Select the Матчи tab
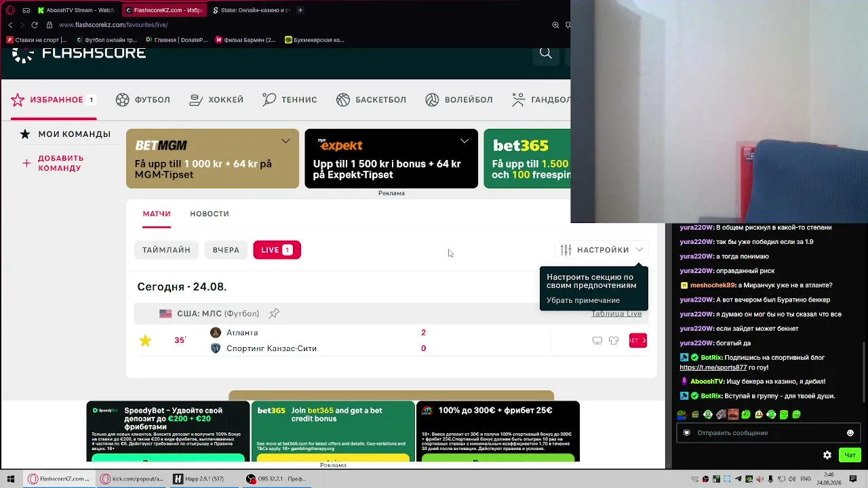 [x=157, y=213]
